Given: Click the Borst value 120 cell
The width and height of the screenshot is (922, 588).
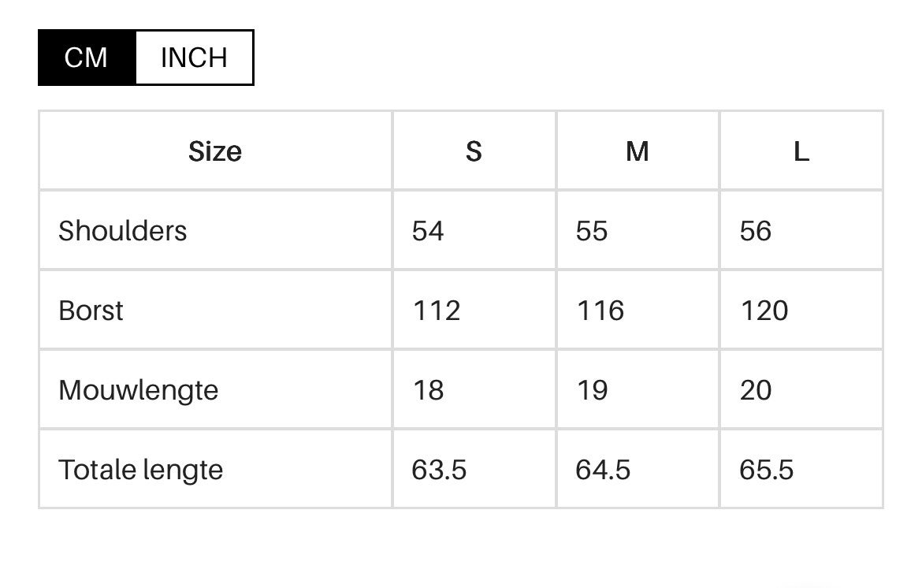Looking at the screenshot, I should [764, 311].
